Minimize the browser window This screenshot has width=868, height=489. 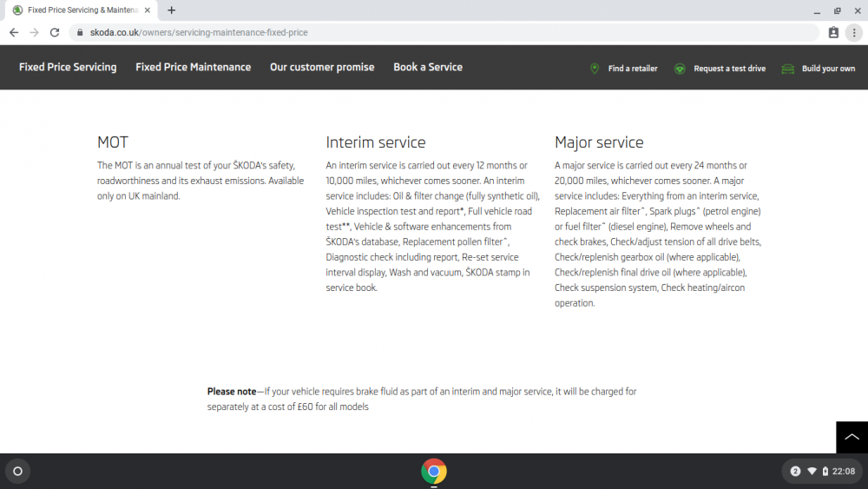(x=817, y=10)
